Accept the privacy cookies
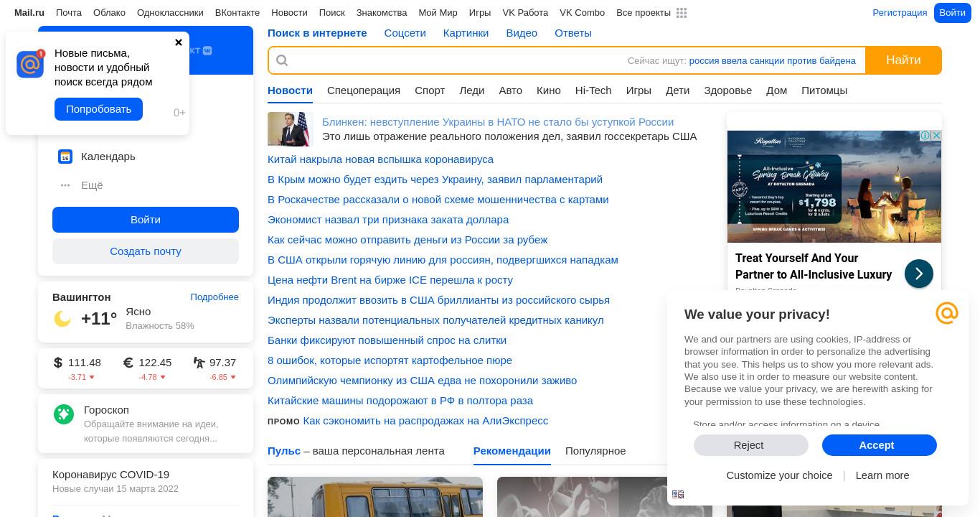Image resolution: width=980 pixels, height=517 pixels. [880, 445]
